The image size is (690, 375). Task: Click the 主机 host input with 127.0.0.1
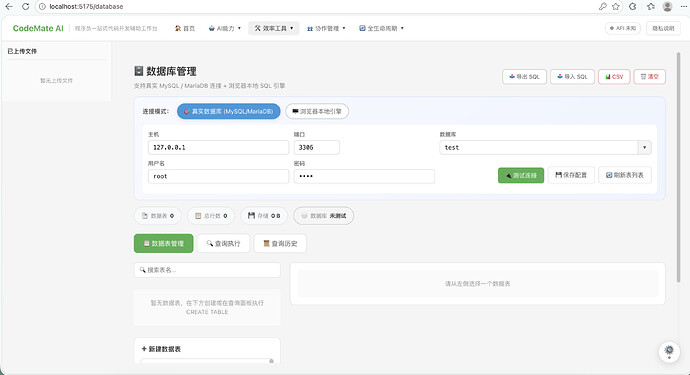(218, 147)
